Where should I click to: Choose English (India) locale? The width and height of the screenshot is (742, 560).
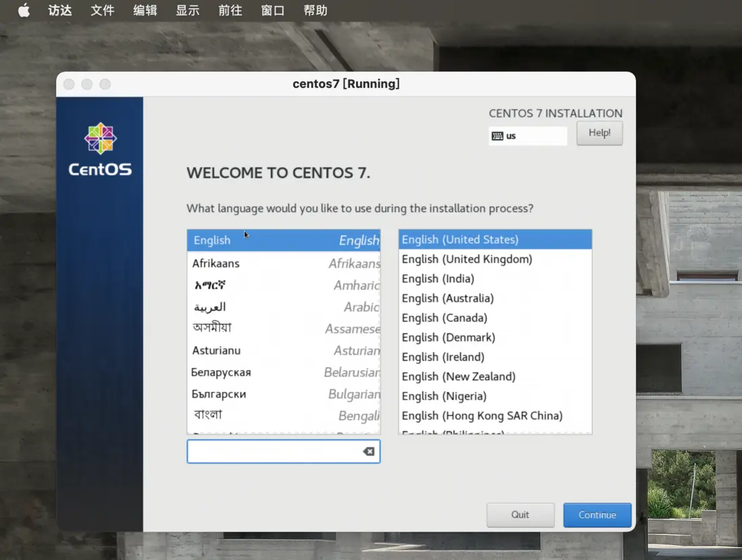[x=495, y=278]
